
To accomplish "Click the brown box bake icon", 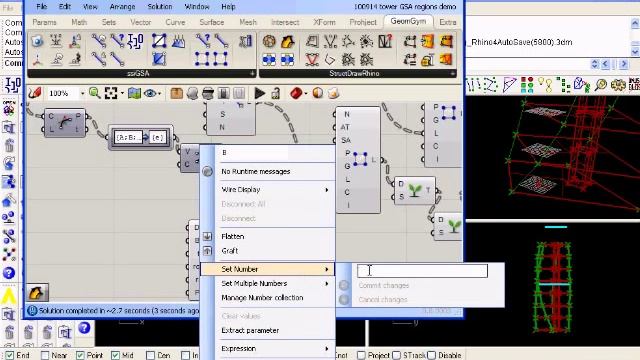I will (x=177, y=93).
